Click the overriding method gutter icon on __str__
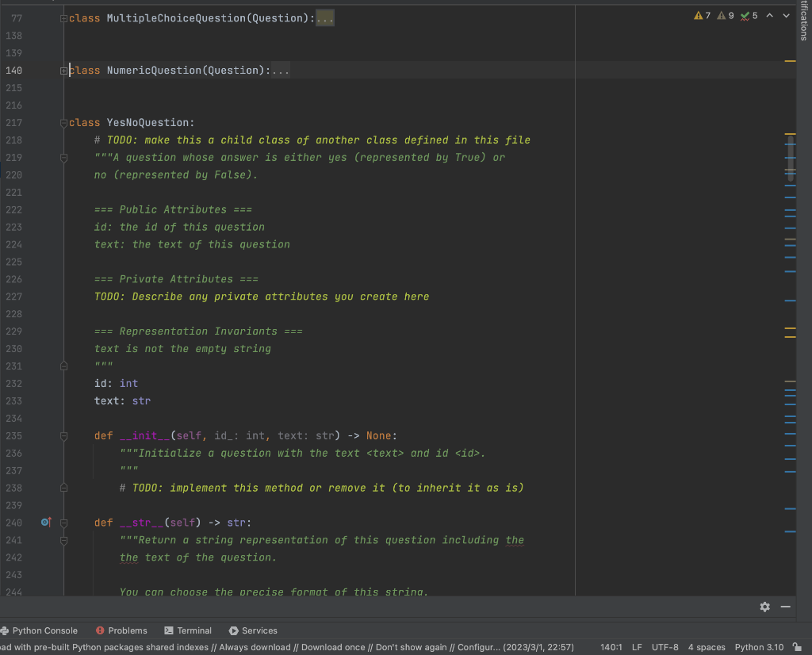This screenshot has height=655, width=812. point(45,522)
